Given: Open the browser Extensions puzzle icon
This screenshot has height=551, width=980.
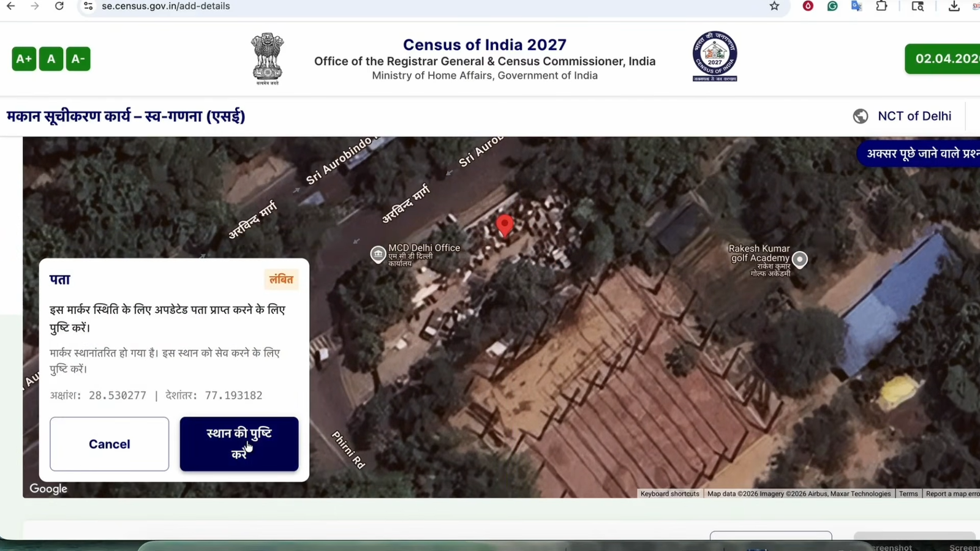Looking at the screenshot, I should click(x=881, y=6).
